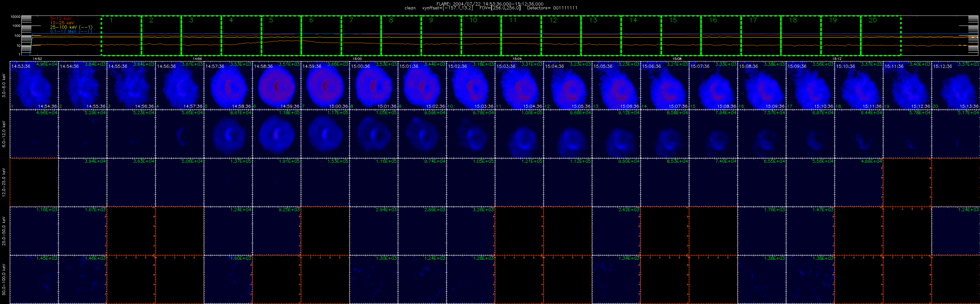Open the 3.0-6.0 keV image at 14:53:36
The width and height of the screenshot is (980, 304).
pyautogui.click(x=34, y=85)
